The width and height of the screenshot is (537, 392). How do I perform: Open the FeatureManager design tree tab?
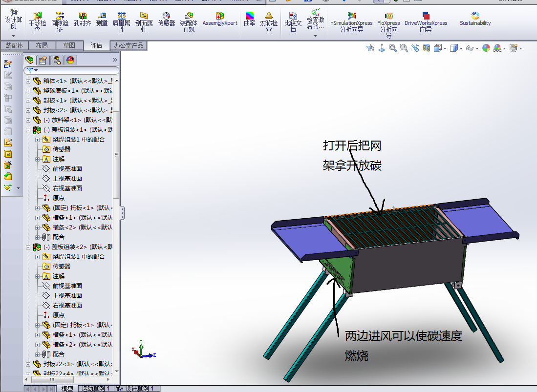click(29, 60)
